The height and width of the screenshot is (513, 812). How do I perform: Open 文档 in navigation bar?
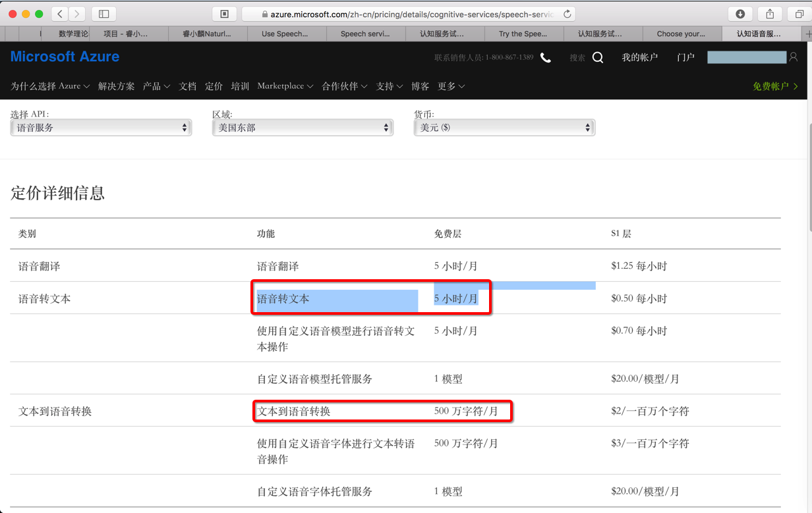(x=188, y=86)
